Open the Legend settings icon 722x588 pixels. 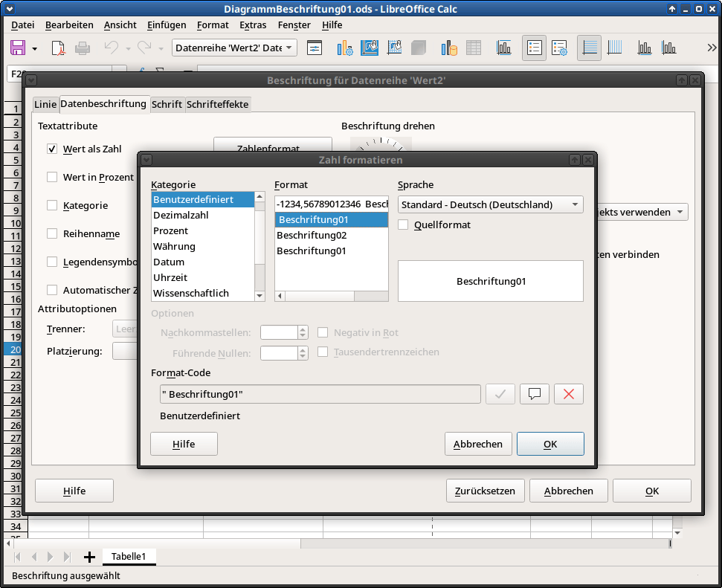pyautogui.click(x=559, y=48)
